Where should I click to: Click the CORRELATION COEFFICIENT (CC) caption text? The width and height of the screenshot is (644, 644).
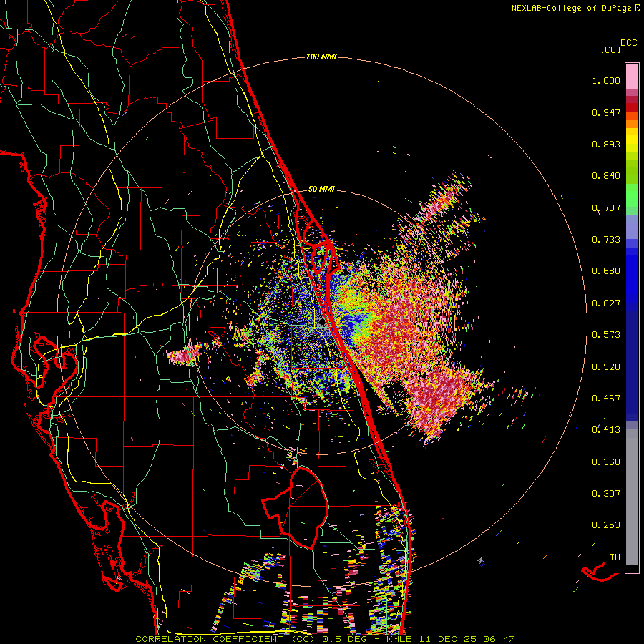[225, 639]
